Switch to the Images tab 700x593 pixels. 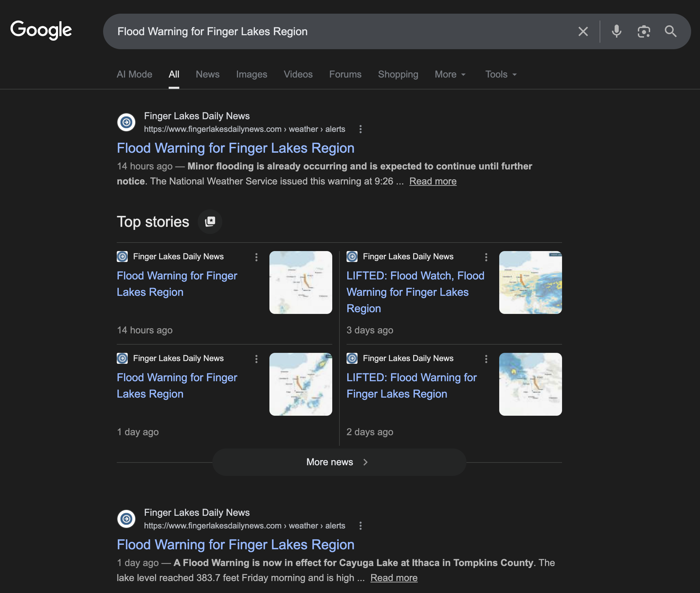(251, 74)
